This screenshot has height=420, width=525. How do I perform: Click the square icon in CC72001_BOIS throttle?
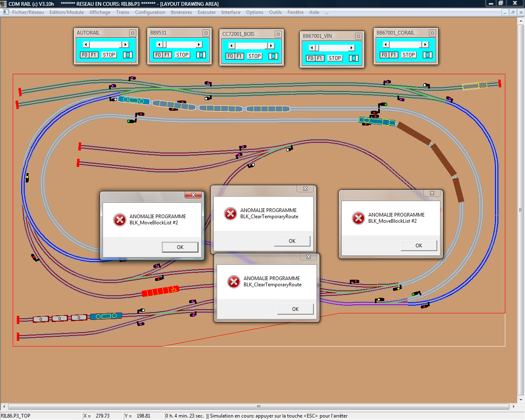[273, 56]
